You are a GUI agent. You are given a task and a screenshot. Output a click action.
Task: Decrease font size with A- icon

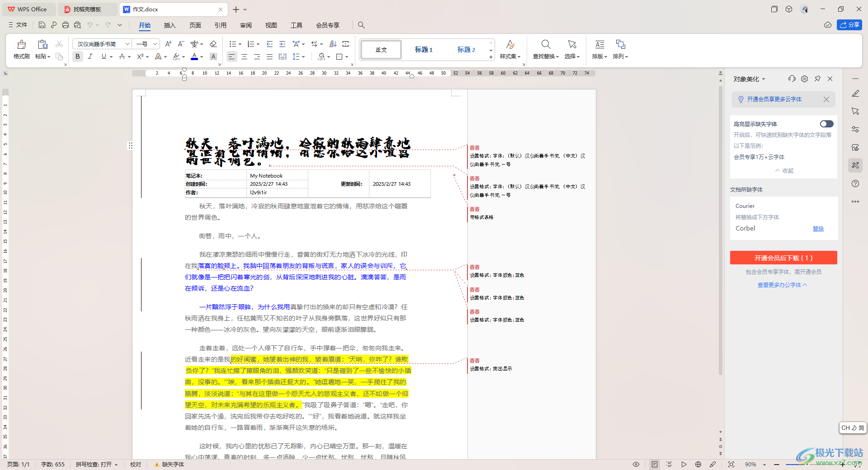pyautogui.click(x=181, y=44)
